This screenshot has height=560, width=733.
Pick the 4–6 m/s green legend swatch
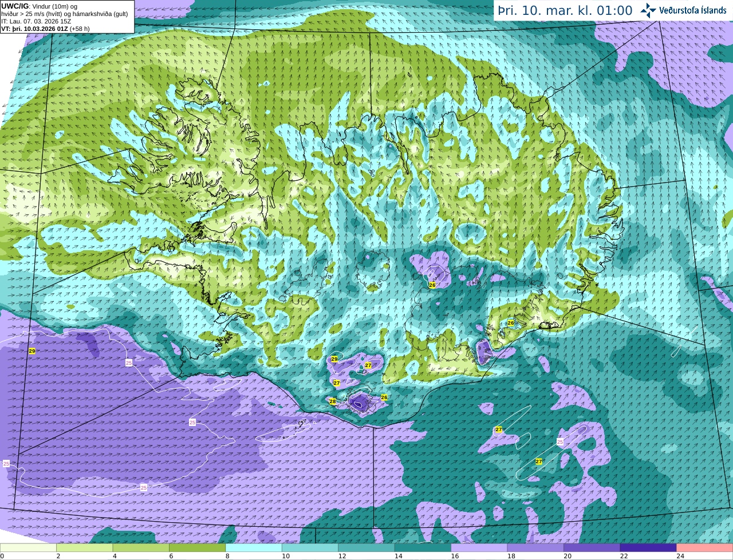pos(141,548)
